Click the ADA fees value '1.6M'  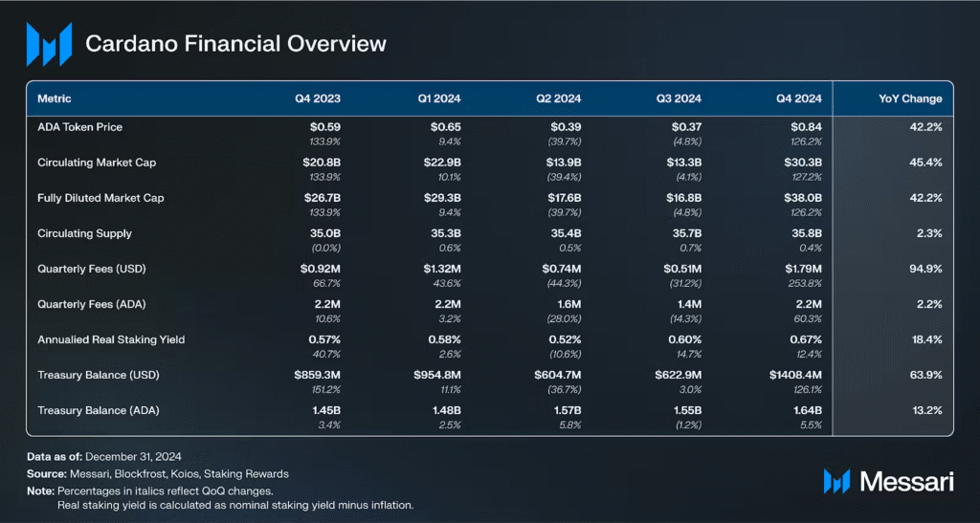click(x=568, y=305)
